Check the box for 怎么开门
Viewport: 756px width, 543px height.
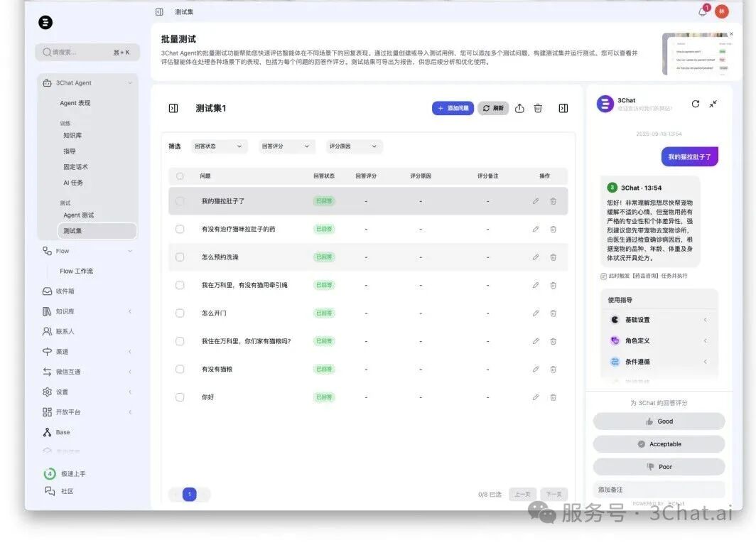pos(180,313)
